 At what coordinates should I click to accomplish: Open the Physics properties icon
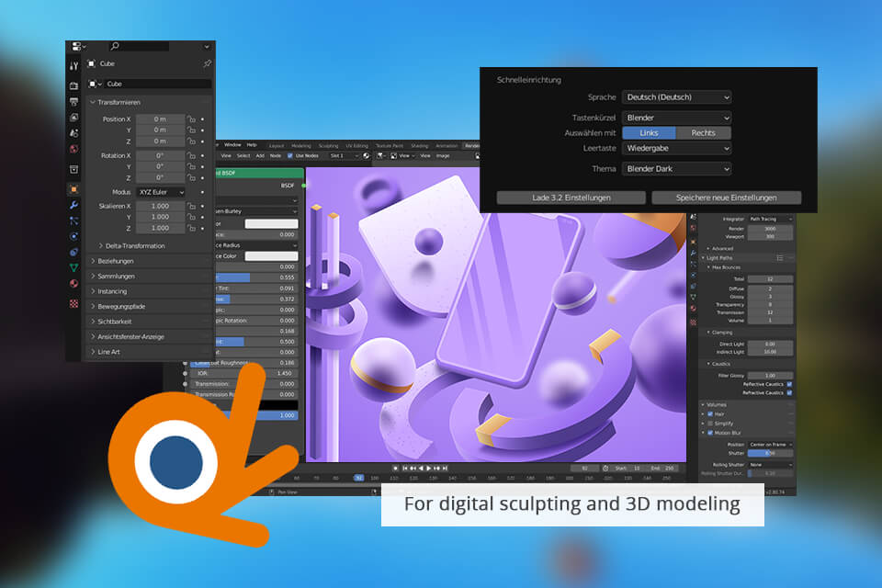(73, 236)
